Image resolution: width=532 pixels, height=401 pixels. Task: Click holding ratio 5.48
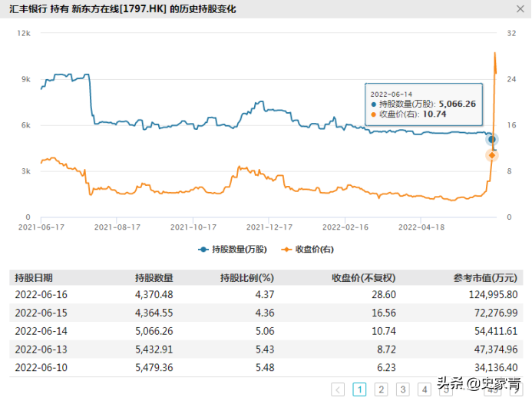click(x=265, y=367)
